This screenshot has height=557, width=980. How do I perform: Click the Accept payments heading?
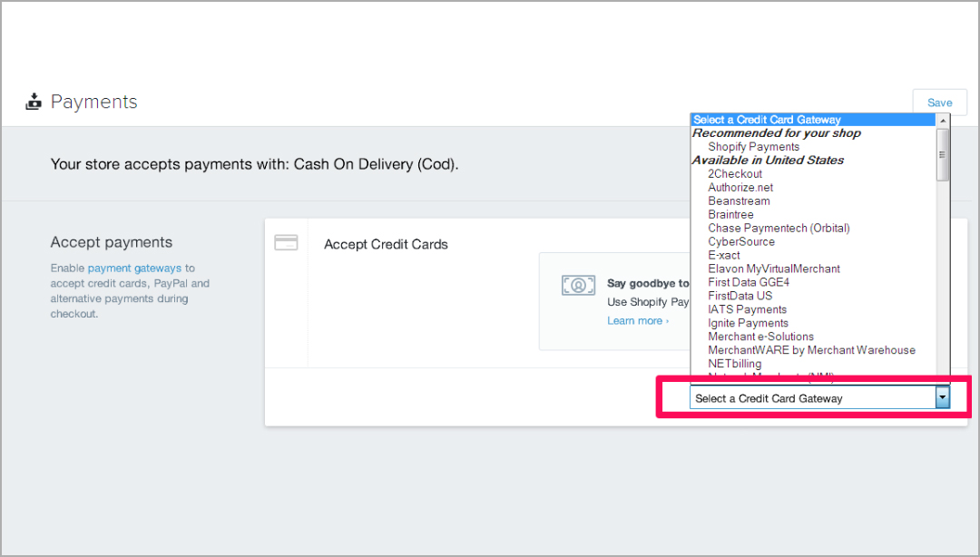pyautogui.click(x=112, y=242)
